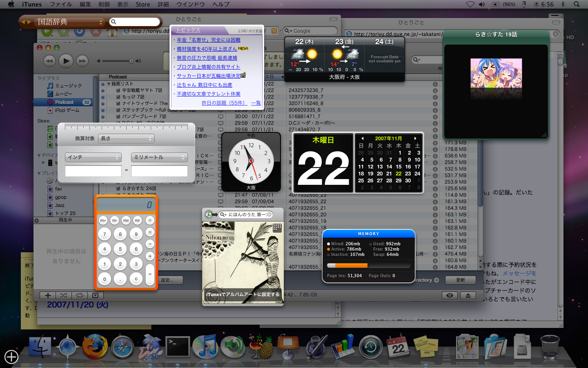
Task: Open Finder from the Dock
Action: [40, 347]
